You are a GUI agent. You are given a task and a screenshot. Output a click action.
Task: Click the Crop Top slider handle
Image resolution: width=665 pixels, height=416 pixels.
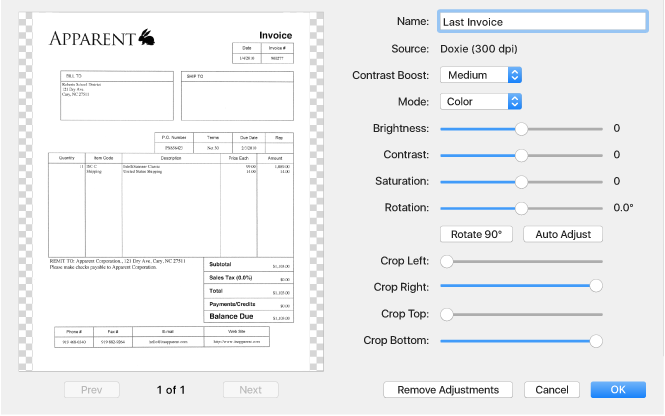[447, 314]
